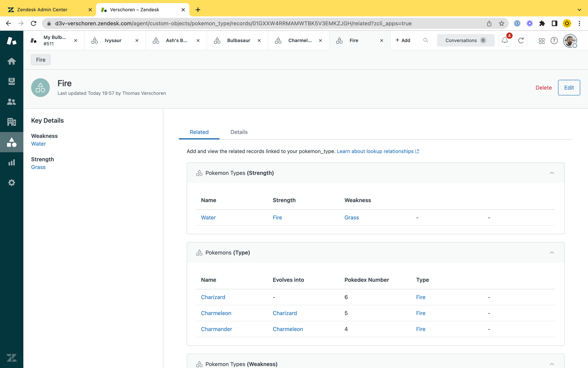Collapse the Pokemon Types (Strength) section
The width and height of the screenshot is (588, 368).
[x=552, y=173]
